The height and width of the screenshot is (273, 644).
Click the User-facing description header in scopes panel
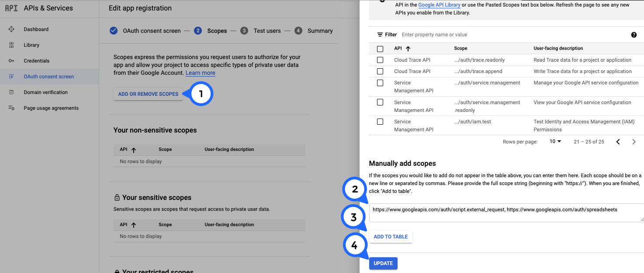[x=558, y=49]
